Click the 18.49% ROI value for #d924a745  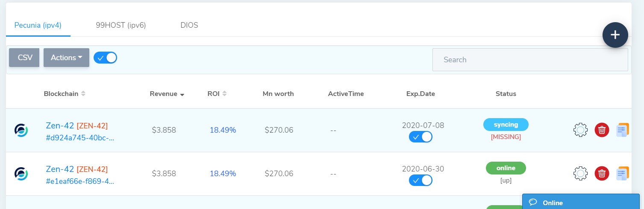point(223,130)
